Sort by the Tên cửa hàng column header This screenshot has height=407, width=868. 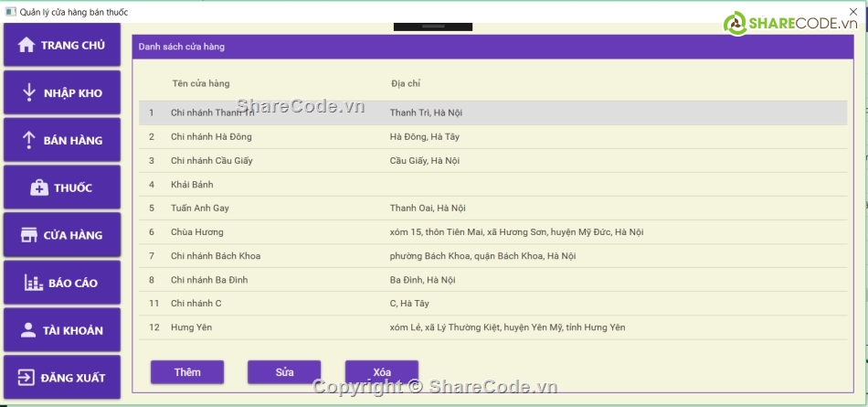click(200, 83)
